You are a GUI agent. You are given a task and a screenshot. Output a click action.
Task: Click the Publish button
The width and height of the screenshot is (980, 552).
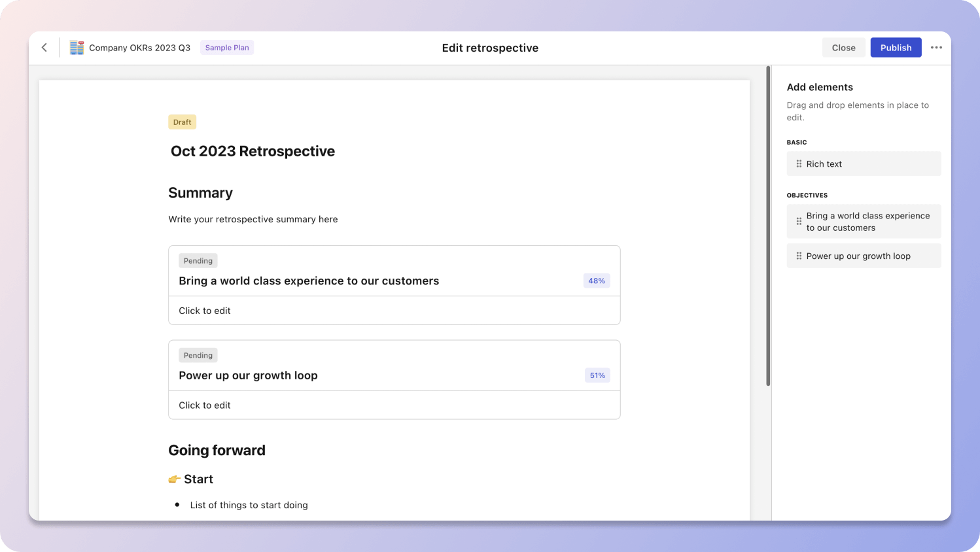[895, 48]
